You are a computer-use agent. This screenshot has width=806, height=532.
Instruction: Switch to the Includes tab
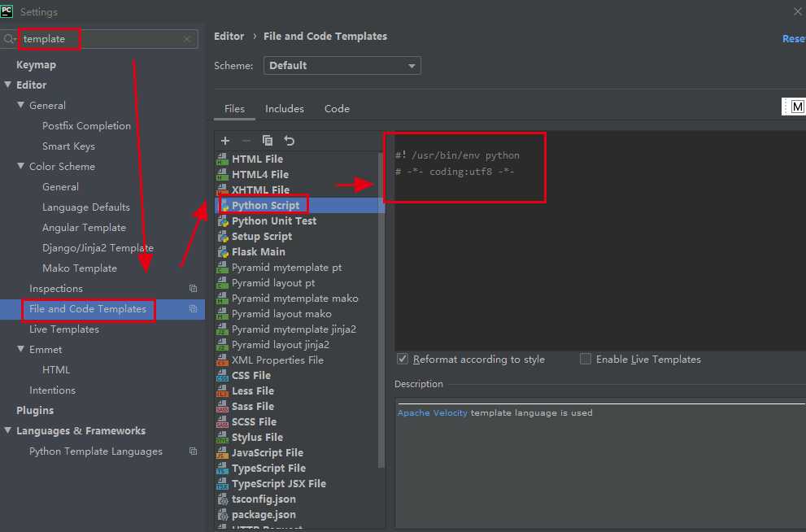(x=285, y=109)
